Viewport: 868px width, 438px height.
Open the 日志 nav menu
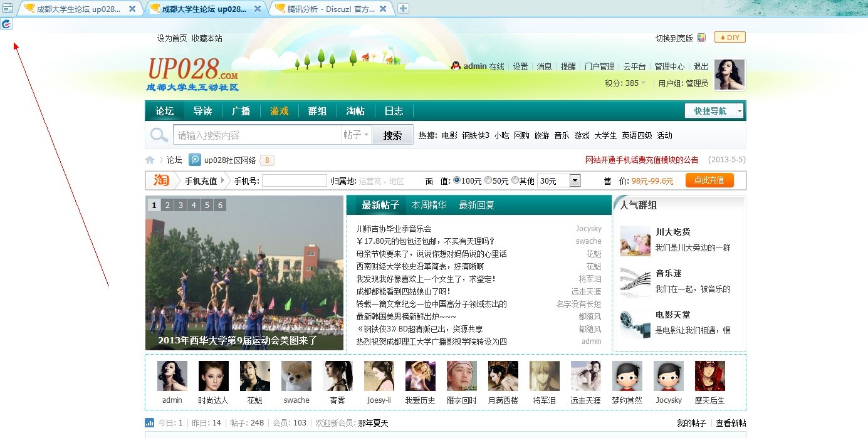[x=394, y=111]
